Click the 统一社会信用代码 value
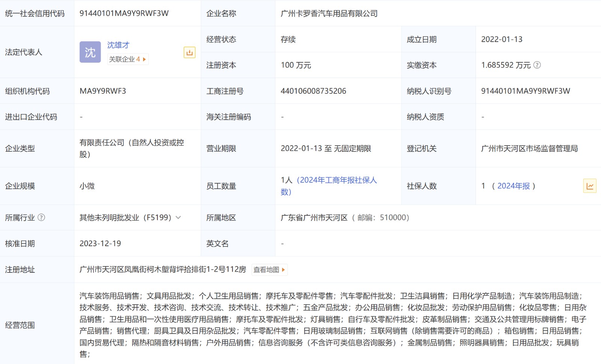 pos(124,14)
